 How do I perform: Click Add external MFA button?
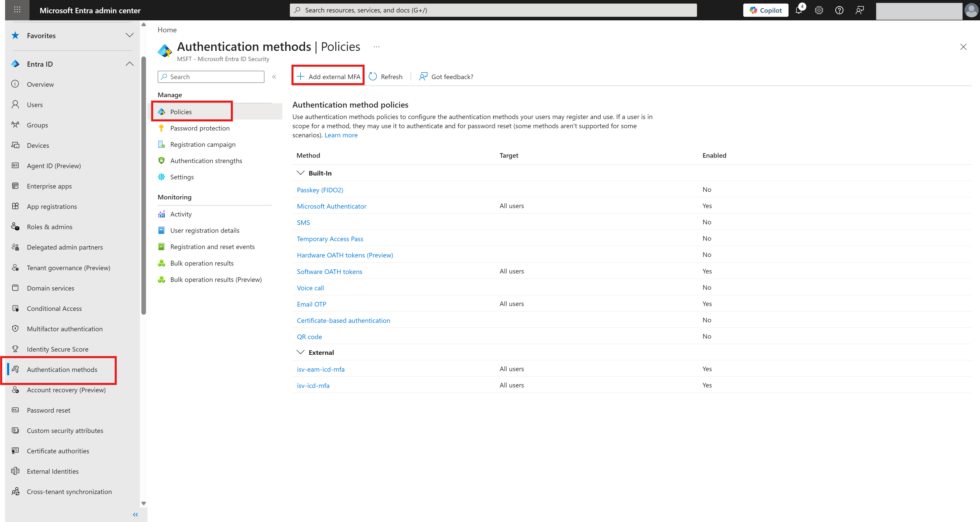point(328,77)
